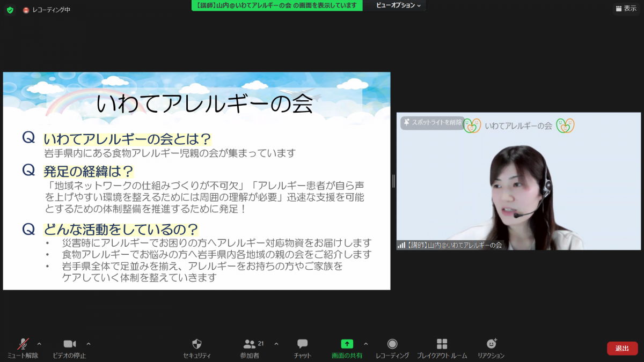Click レコーディング中 status text

pos(51,10)
